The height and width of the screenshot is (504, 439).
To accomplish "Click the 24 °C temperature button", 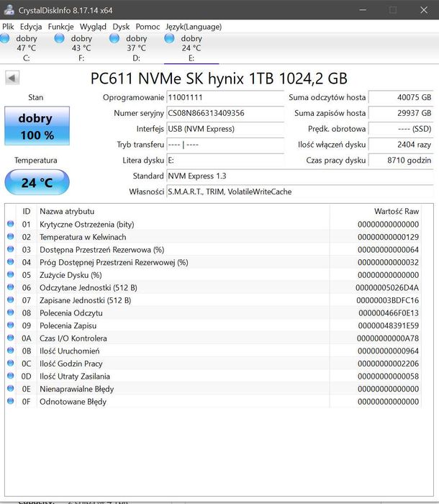I will click(x=37, y=182).
